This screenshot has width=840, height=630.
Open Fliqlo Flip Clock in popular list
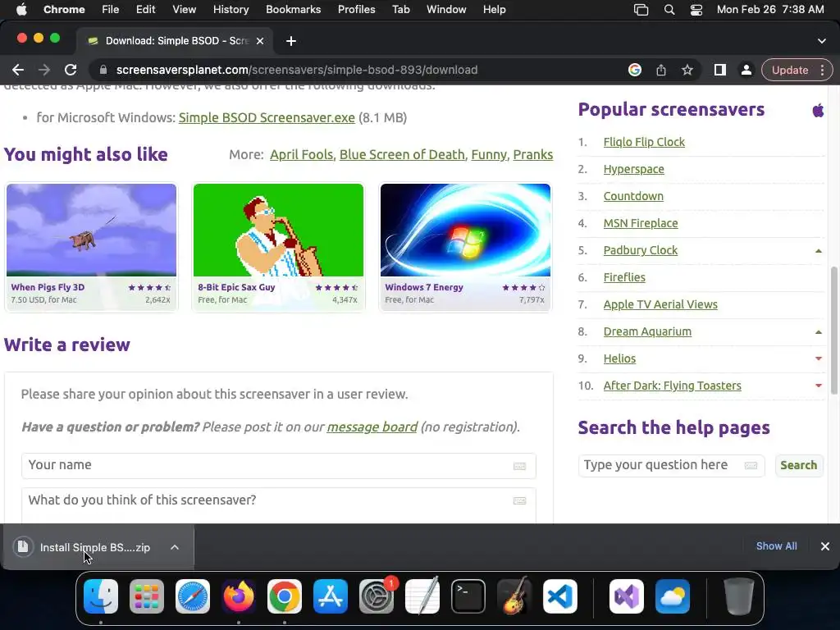(x=644, y=142)
